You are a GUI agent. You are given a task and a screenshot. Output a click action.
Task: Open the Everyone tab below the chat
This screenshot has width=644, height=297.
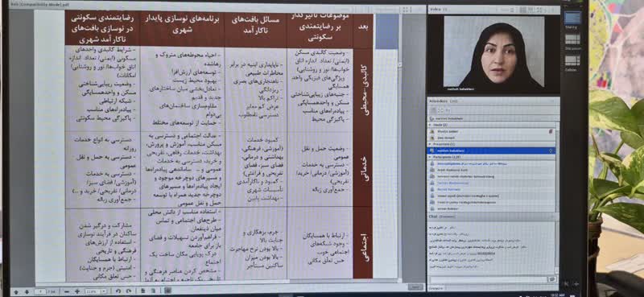436,288
